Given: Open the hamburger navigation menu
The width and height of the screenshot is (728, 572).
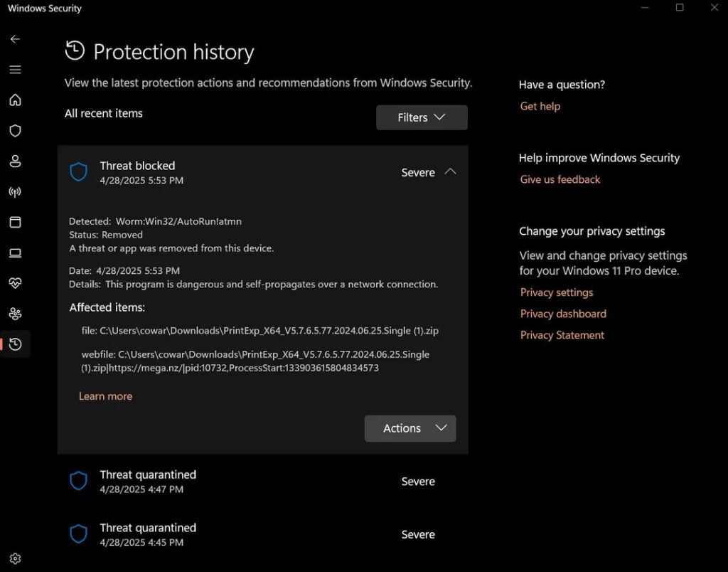Looking at the screenshot, I should point(15,70).
